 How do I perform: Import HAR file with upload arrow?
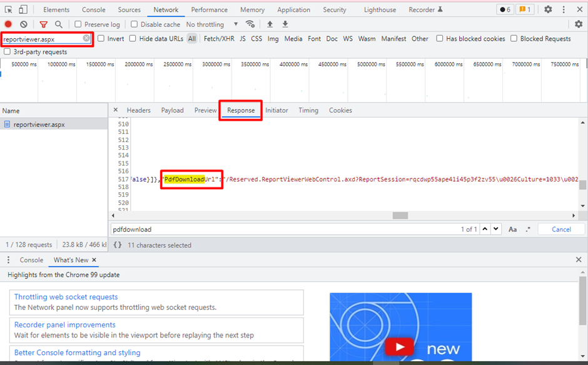coord(270,24)
